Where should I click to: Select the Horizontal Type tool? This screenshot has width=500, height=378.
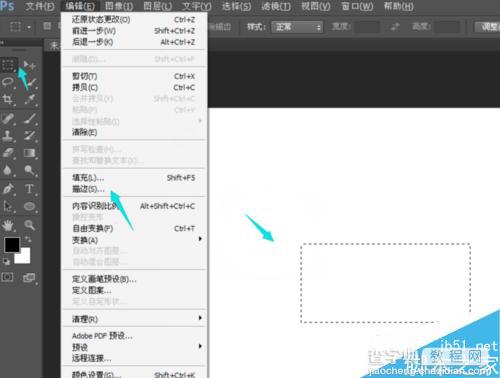click(x=30, y=189)
